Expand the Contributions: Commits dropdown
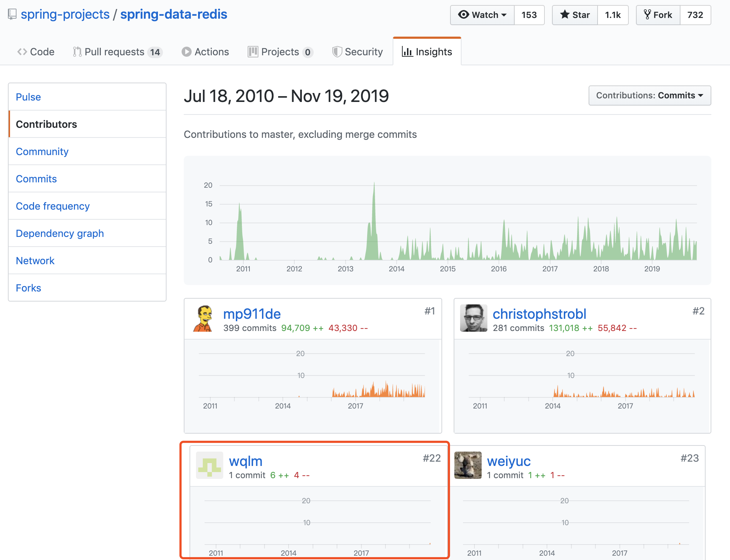 650,95
